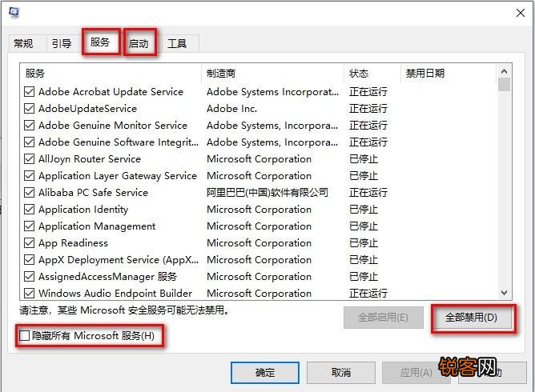This screenshot has width=535, height=392.
Task: Click 正在运行 status of Alibaba PC Safe Service
Action: [x=368, y=192]
